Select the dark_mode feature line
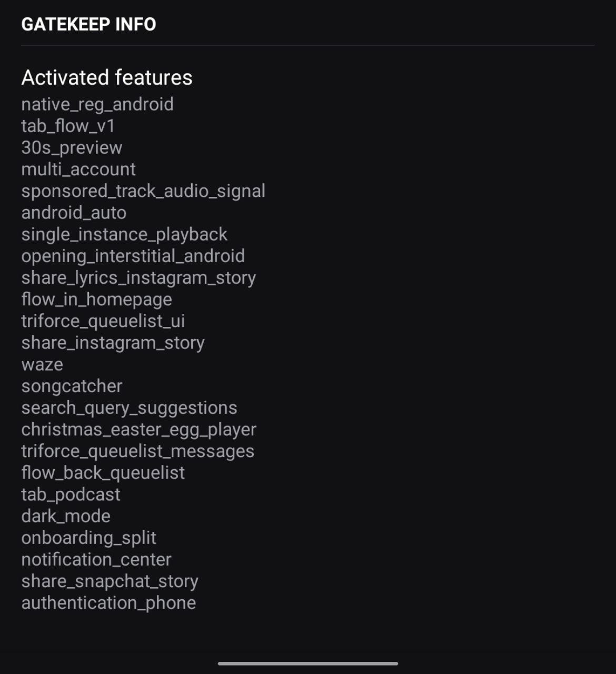 (66, 516)
